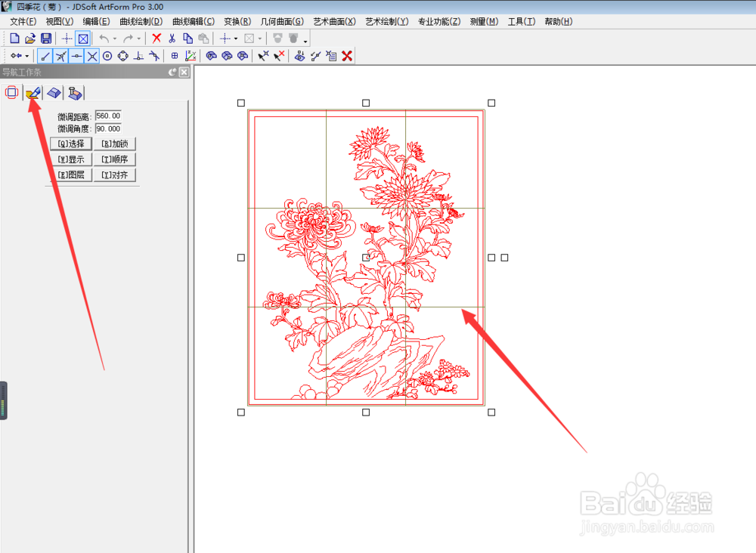The height and width of the screenshot is (553, 756).
Task: Click the [Q]选择 button
Action: (71, 144)
